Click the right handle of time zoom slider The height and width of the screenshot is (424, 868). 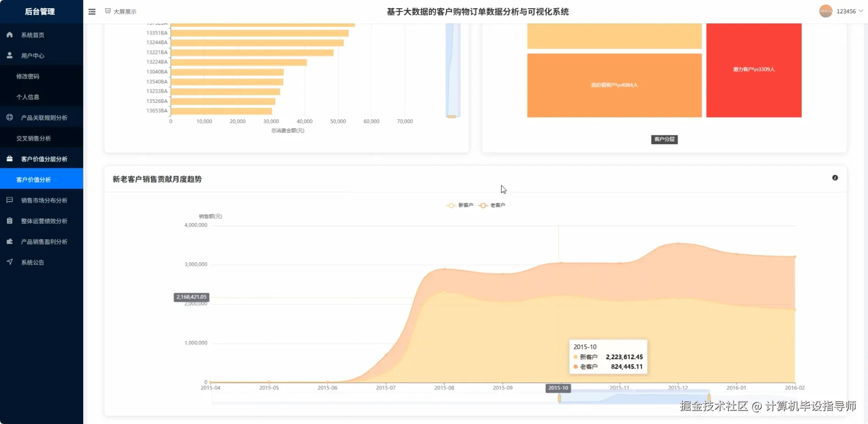click(x=709, y=398)
